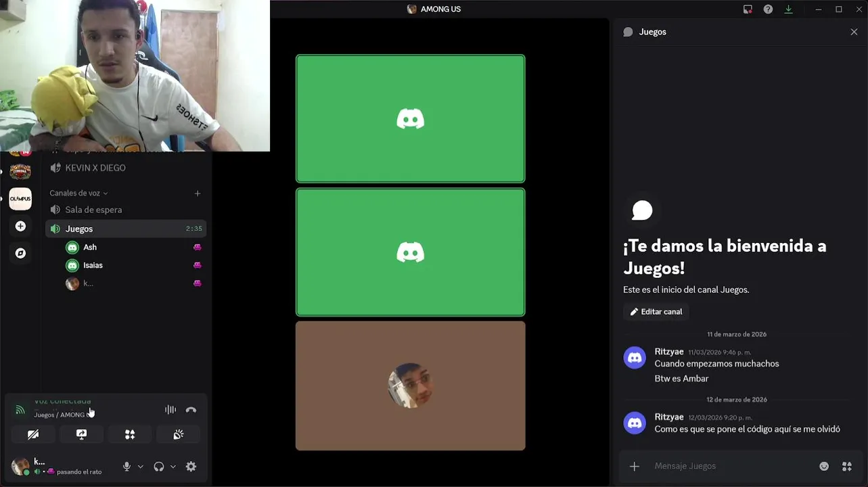Click the Juegos chat panel header title
The height and width of the screenshot is (487, 868).
pos(652,32)
